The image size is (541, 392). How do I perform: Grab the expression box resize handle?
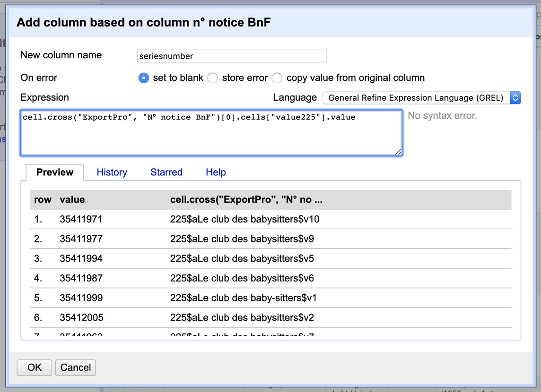398,152
